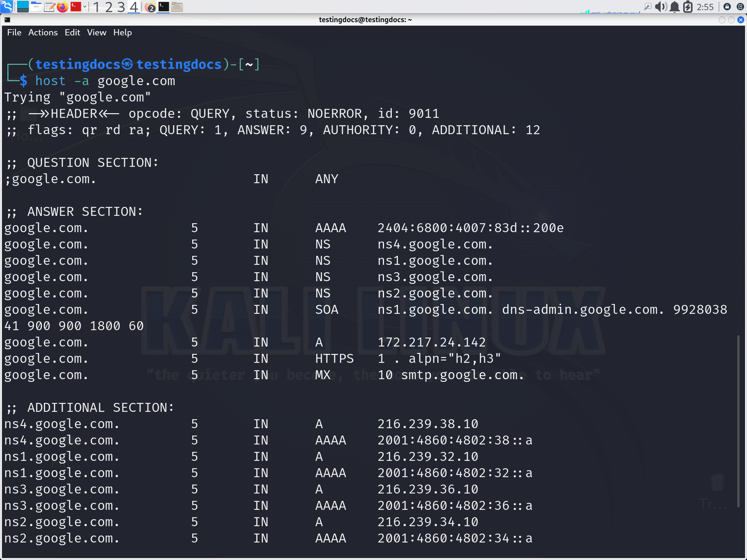This screenshot has width=747, height=560.
Task: Click the HTTPS record alpn="h2,h3" value
Action: (x=455, y=359)
